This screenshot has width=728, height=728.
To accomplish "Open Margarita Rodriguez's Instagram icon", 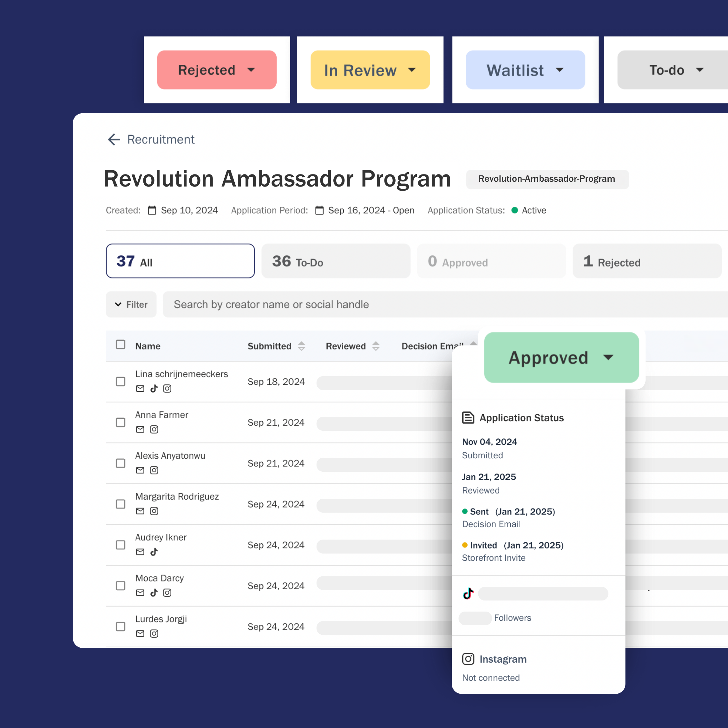I will [x=154, y=511].
